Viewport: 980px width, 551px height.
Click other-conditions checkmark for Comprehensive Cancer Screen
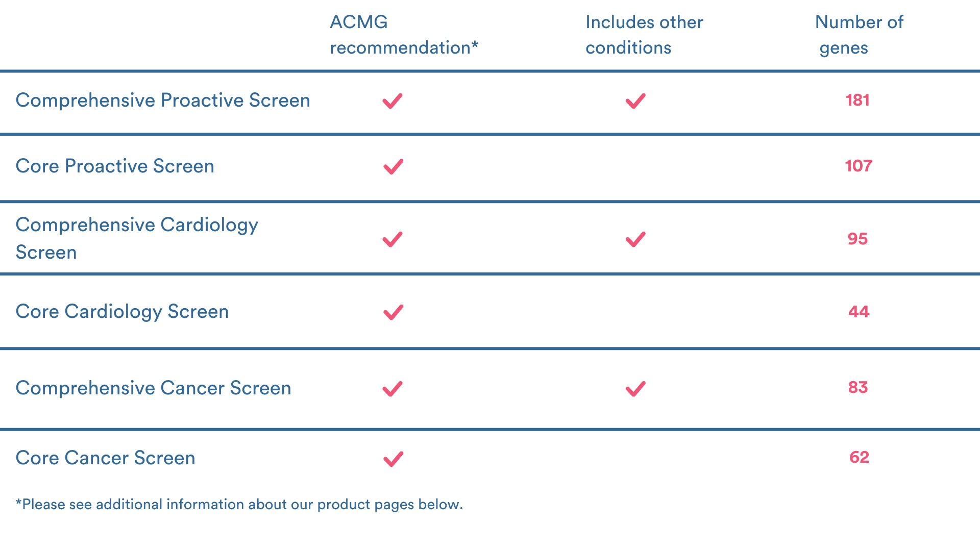635,389
